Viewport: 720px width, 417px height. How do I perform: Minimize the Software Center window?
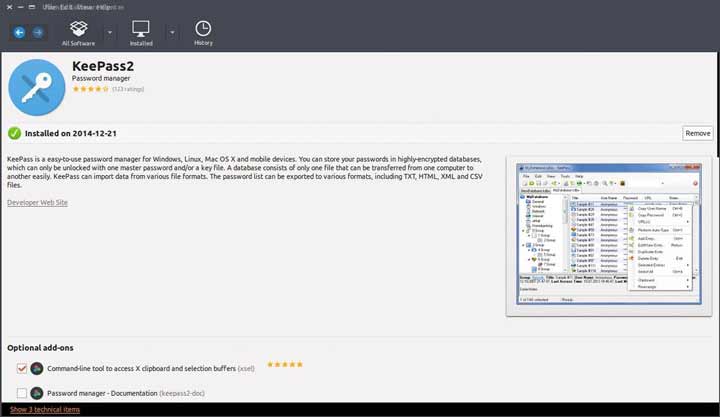[20, 7]
